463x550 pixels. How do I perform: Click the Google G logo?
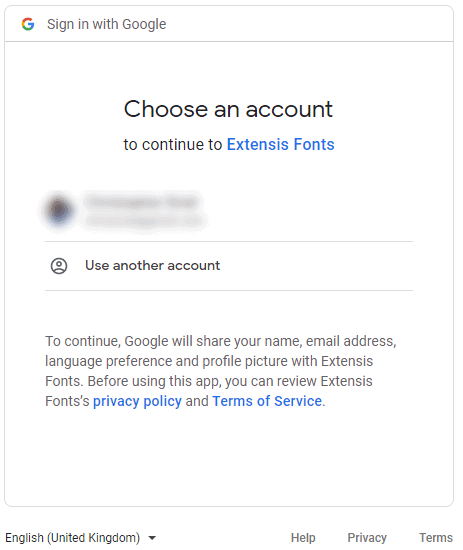point(28,24)
